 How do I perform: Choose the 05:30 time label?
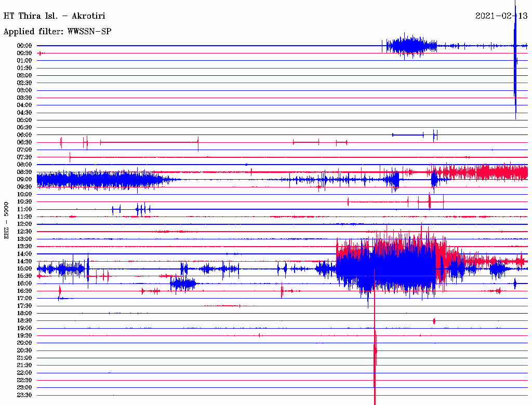click(x=24, y=128)
